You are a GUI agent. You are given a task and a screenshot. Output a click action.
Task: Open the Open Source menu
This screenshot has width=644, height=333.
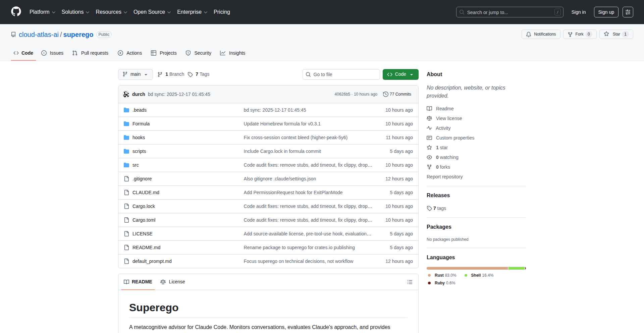point(152,12)
